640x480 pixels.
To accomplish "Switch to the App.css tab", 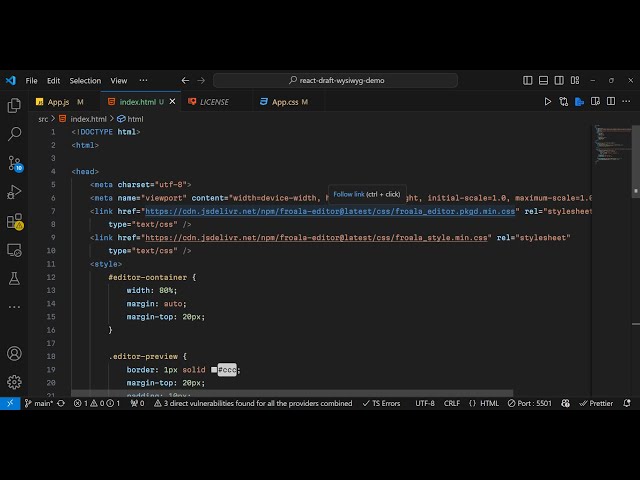I will [x=285, y=101].
